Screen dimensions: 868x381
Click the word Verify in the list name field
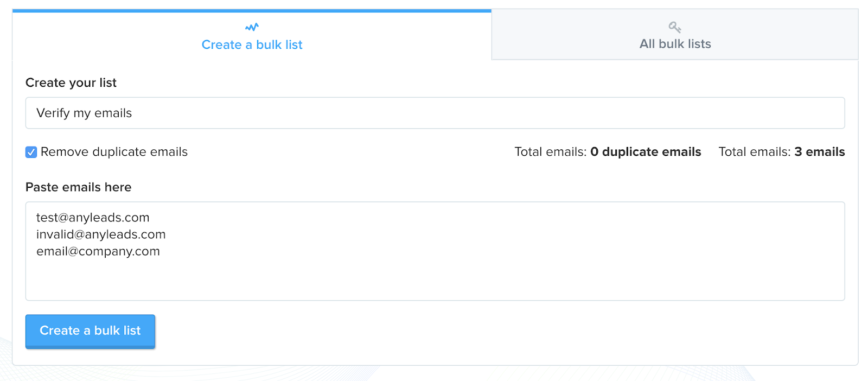click(53, 113)
